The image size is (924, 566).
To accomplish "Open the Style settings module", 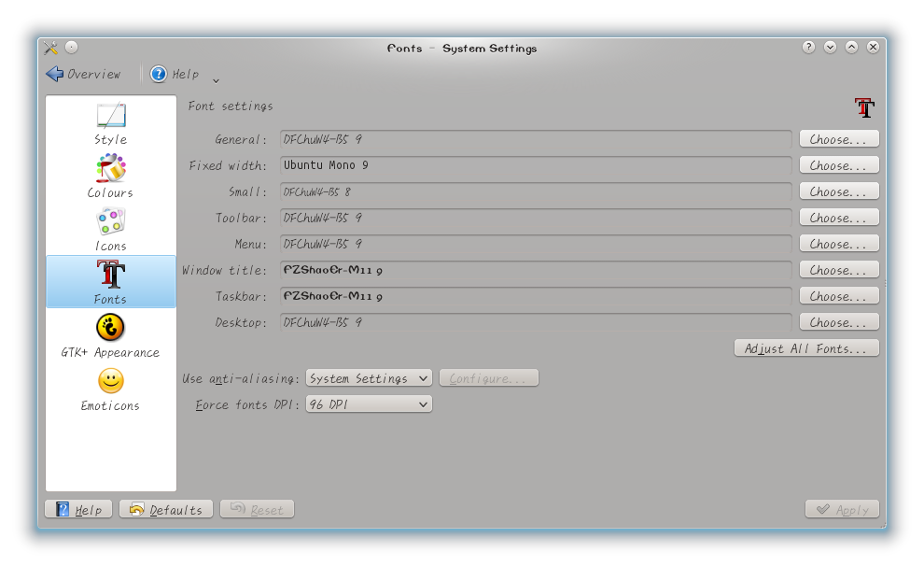I will (x=111, y=123).
